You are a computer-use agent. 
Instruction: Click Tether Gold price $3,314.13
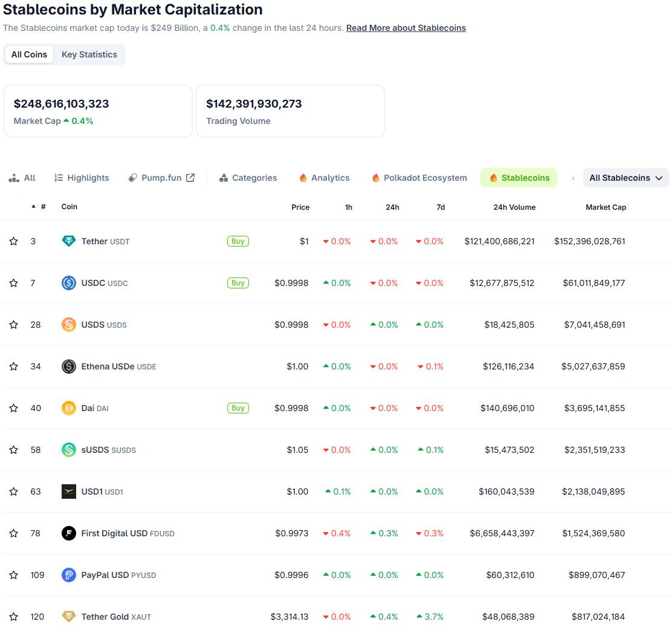(x=289, y=616)
